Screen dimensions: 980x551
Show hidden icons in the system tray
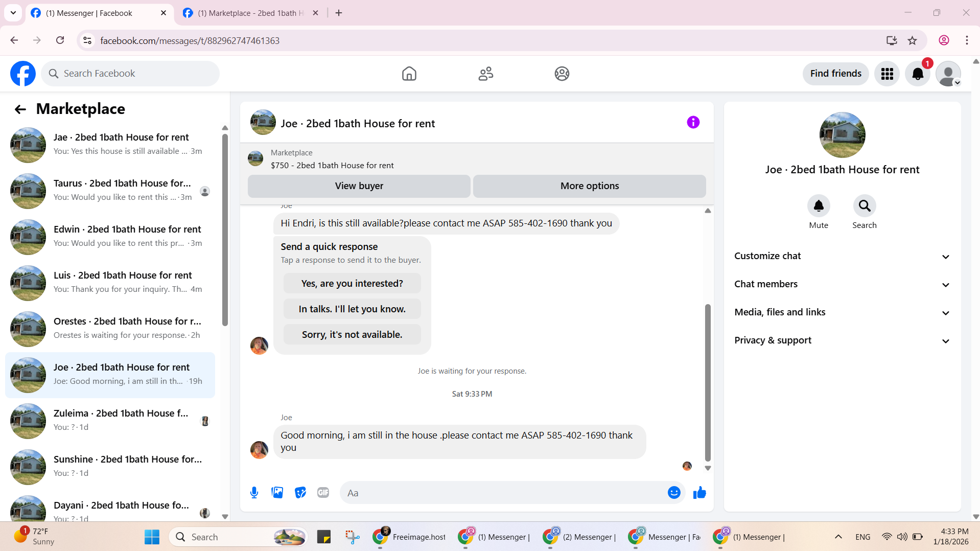click(x=838, y=537)
